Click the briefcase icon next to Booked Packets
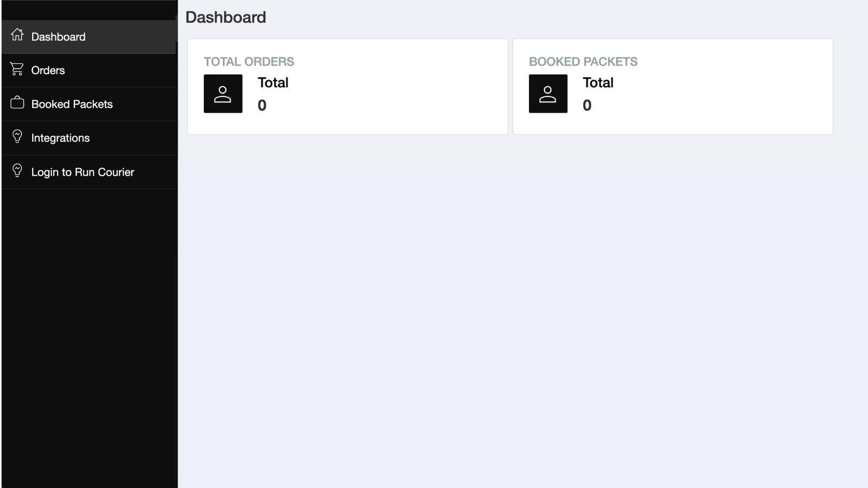This screenshot has height=488, width=868. (x=17, y=103)
